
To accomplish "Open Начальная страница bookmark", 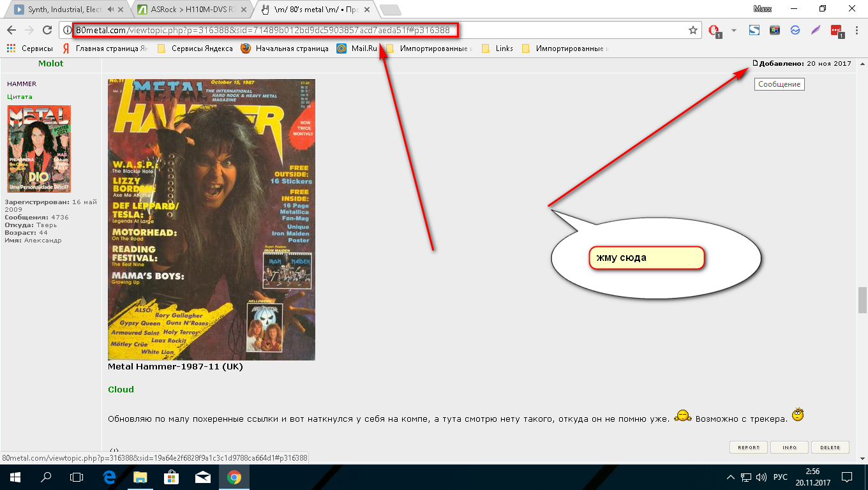I will pyautogui.click(x=285, y=48).
